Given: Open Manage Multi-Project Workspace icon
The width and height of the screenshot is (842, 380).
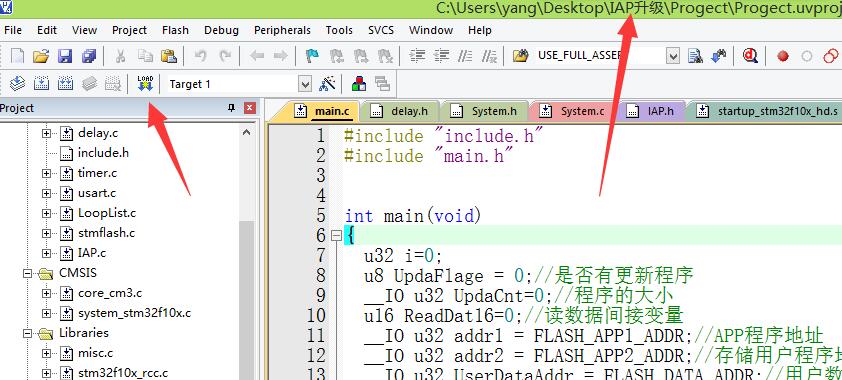Looking at the screenshot, I should (382, 83).
